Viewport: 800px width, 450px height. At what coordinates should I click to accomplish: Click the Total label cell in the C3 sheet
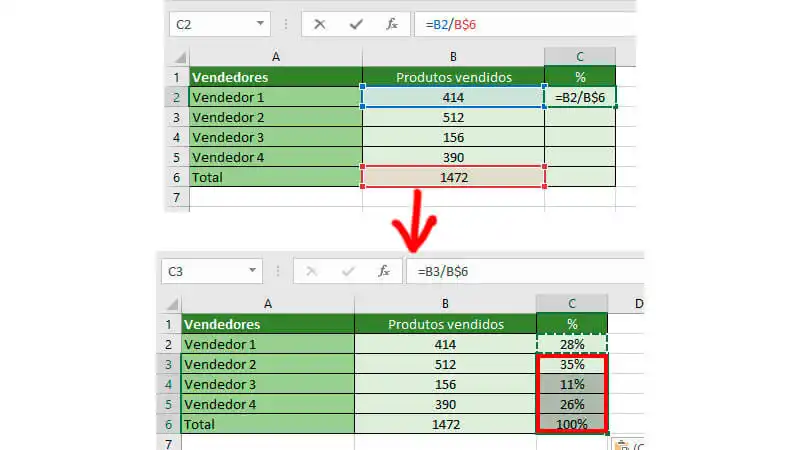[x=268, y=424]
